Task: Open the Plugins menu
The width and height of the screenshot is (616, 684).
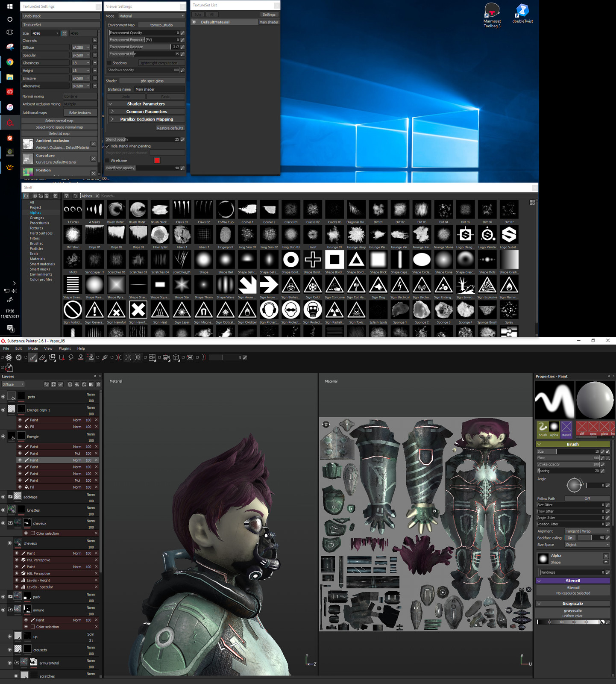Action: tap(65, 348)
